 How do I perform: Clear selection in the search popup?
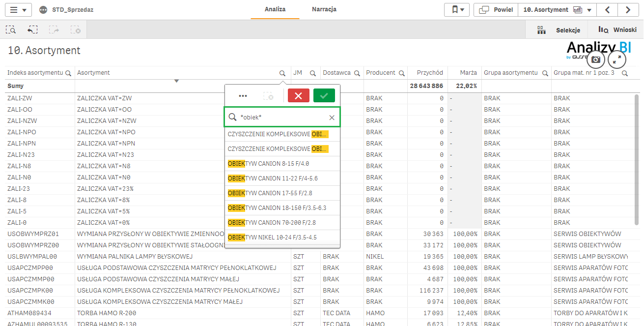(268, 96)
